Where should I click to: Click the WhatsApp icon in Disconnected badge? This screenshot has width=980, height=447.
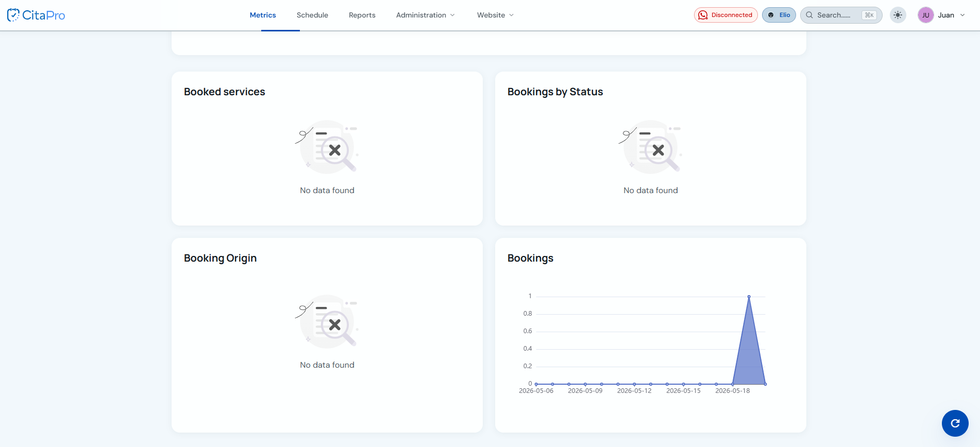pos(703,15)
